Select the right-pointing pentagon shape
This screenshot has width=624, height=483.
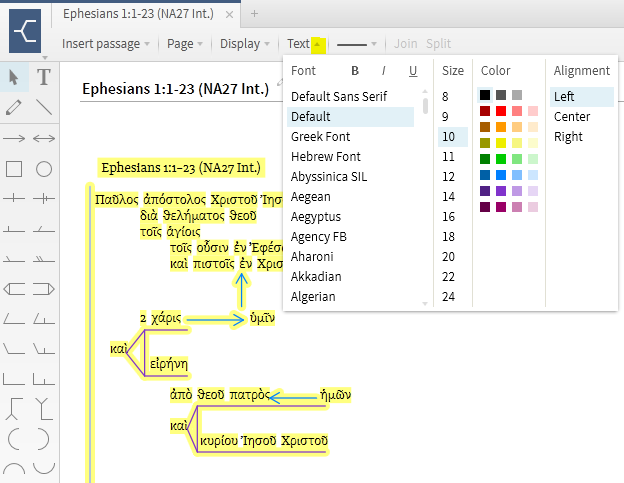coord(44,289)
